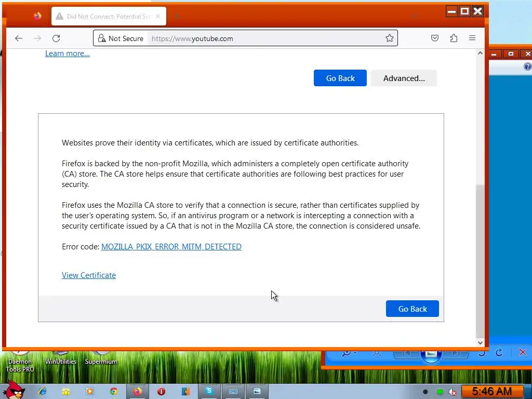
Task: Rotate counterclockwise in the photo viewer window
Action: tap(482, 353)
